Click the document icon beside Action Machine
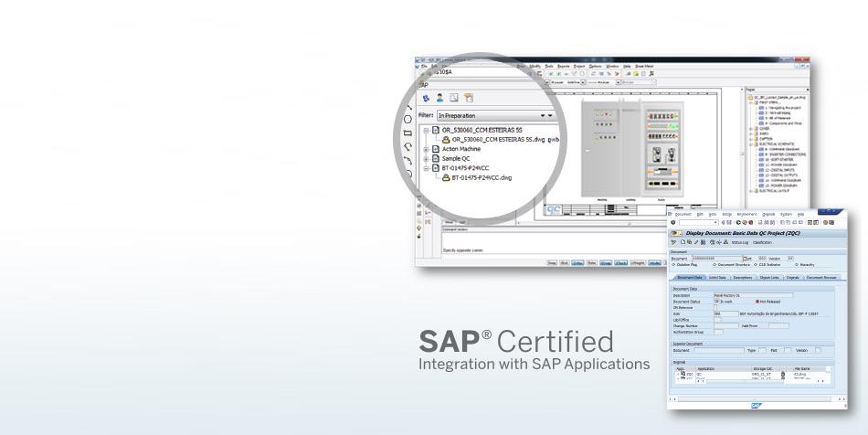868x435 pixels. pyautogui.click(x=436, y=149)
